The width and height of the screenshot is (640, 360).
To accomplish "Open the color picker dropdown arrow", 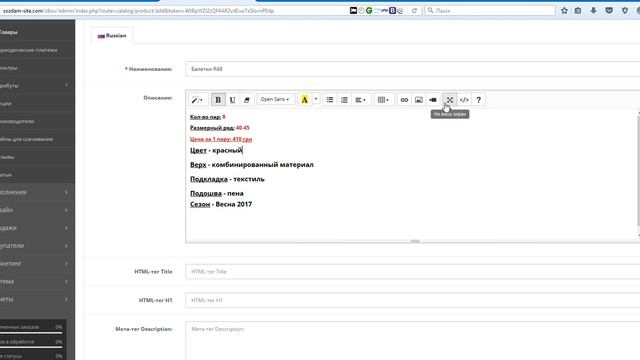I will click(316, 100).
